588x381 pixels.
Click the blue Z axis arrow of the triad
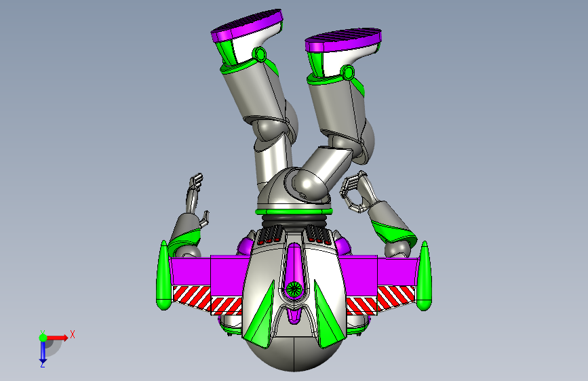43,352
